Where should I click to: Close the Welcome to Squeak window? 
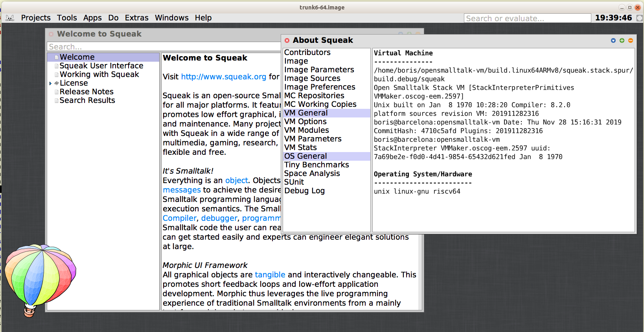point(51,34)
